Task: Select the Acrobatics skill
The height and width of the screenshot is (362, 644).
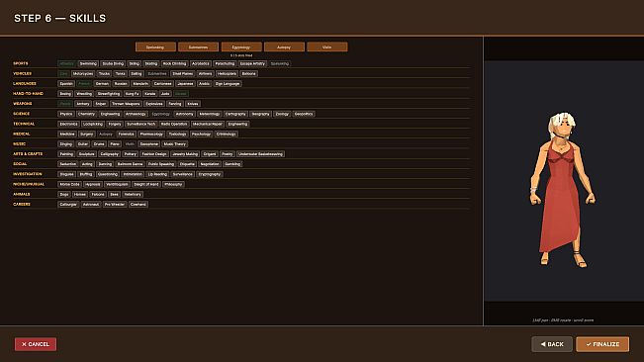Action: (201, 63)
